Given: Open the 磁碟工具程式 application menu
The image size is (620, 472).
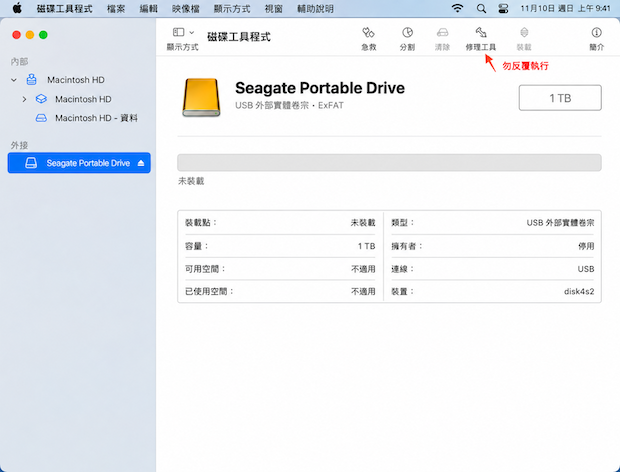Looking at the screenshot, I should (64, 8).
